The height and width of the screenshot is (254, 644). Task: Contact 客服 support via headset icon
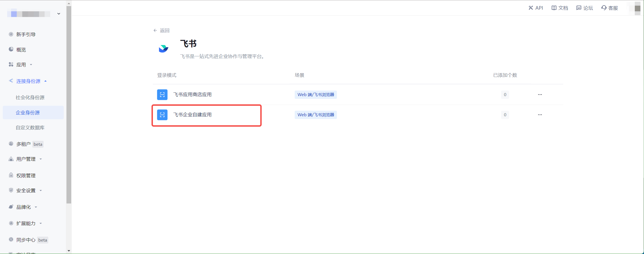(x=604, y=8)
